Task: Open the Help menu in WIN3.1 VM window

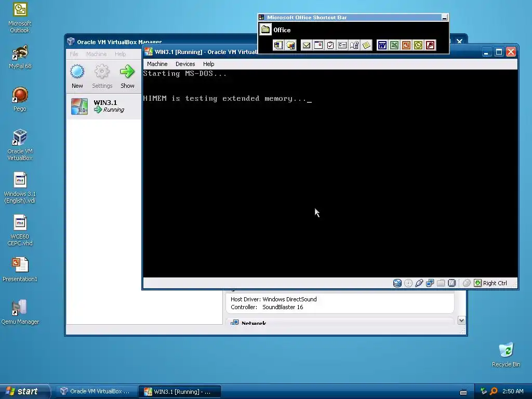Action: click(209, 64)
